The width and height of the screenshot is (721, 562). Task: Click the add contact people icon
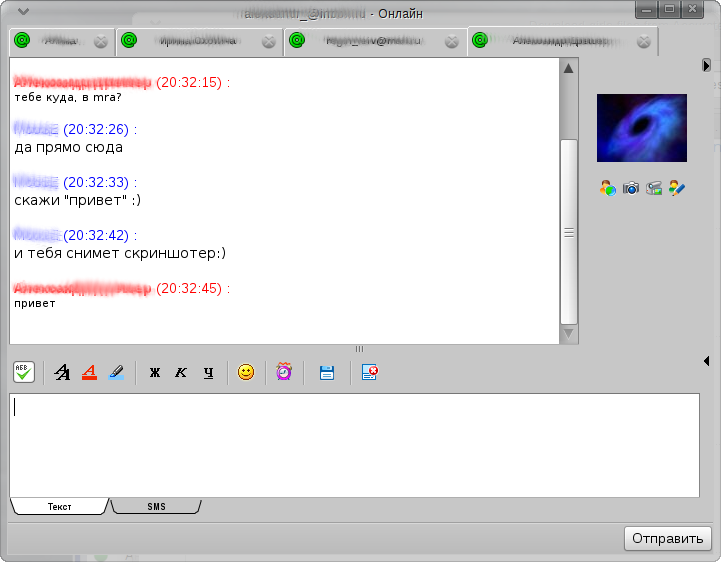pos(607,188)
